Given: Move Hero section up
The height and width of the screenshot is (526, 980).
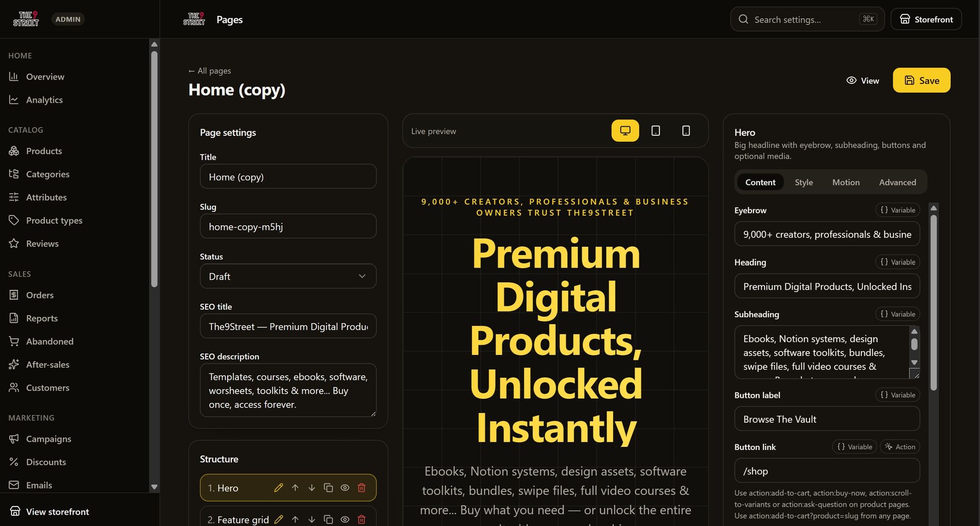Looking at the screenshot, I should tap(295, 488).
